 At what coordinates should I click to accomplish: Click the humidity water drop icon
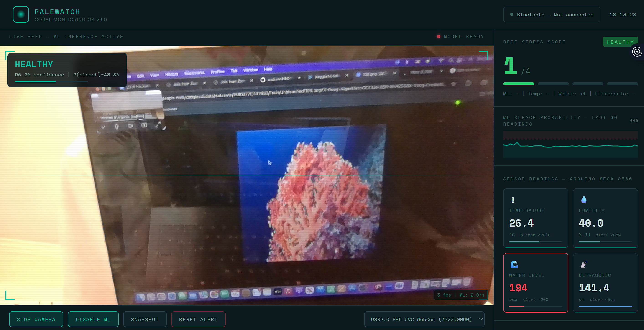(584, 199)
